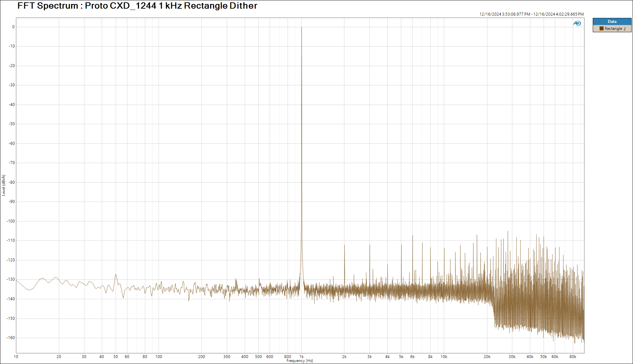Click the 10 tick at frequency axis start
Screen dimensions: 633x364
tap(16, 357)
